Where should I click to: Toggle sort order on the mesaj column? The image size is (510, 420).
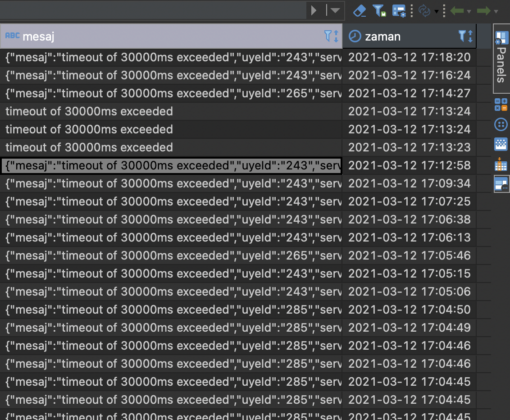coord(336,36)
